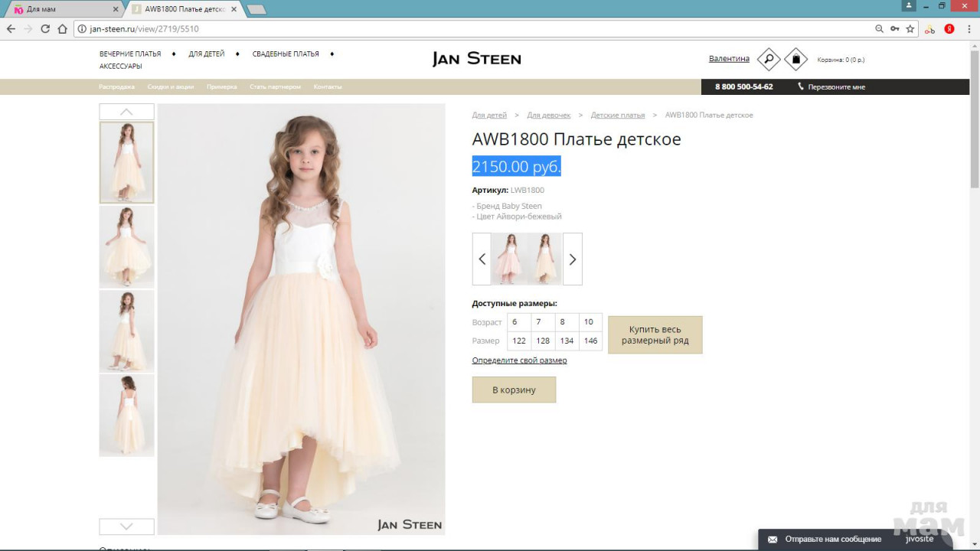
Task: Open the Chrome menu three-dot icon
Action: coord(969,29)
